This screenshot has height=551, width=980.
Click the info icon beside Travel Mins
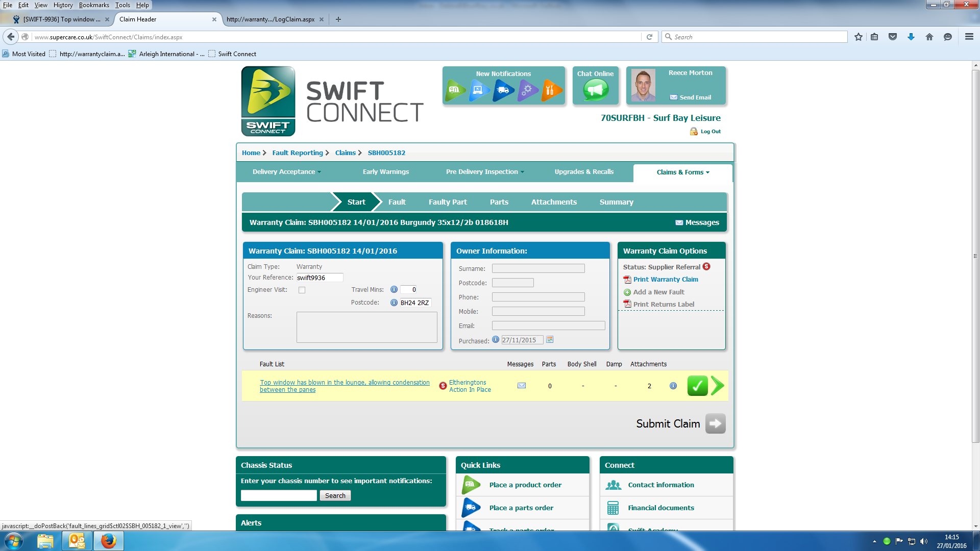click(394, 289)
